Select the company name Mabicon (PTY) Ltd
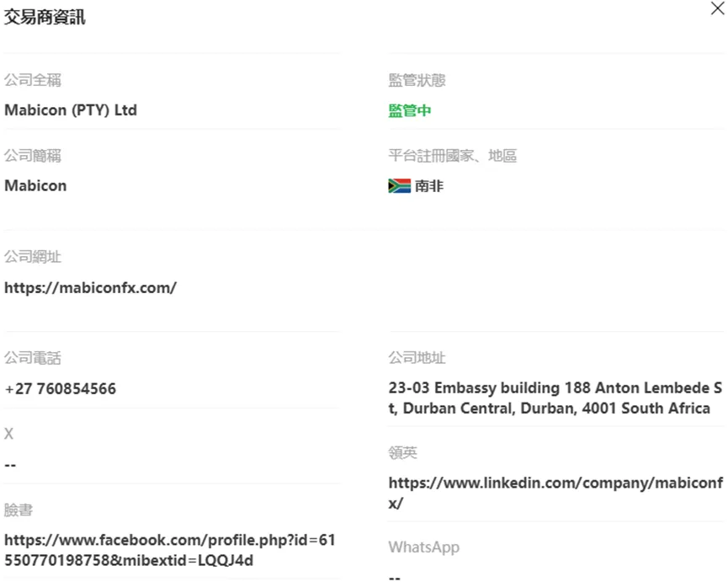The image size is (728, 582). (71, 110)
